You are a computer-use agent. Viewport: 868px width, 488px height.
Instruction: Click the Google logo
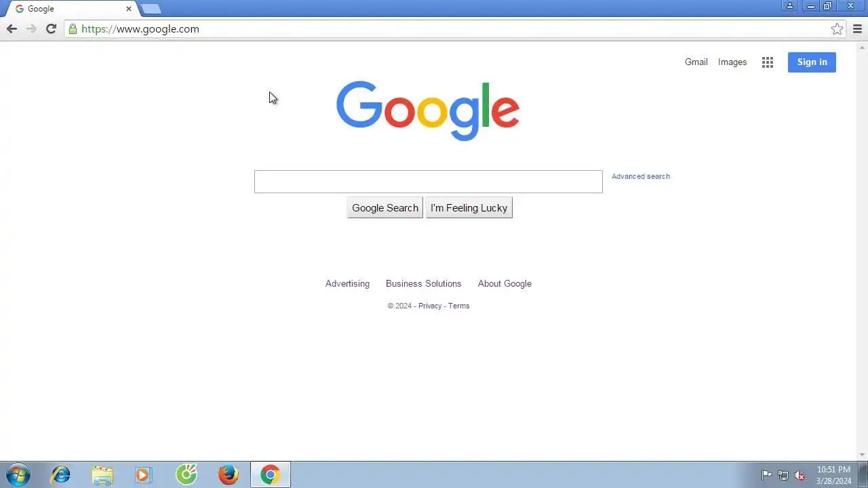(x=428, y=110)
